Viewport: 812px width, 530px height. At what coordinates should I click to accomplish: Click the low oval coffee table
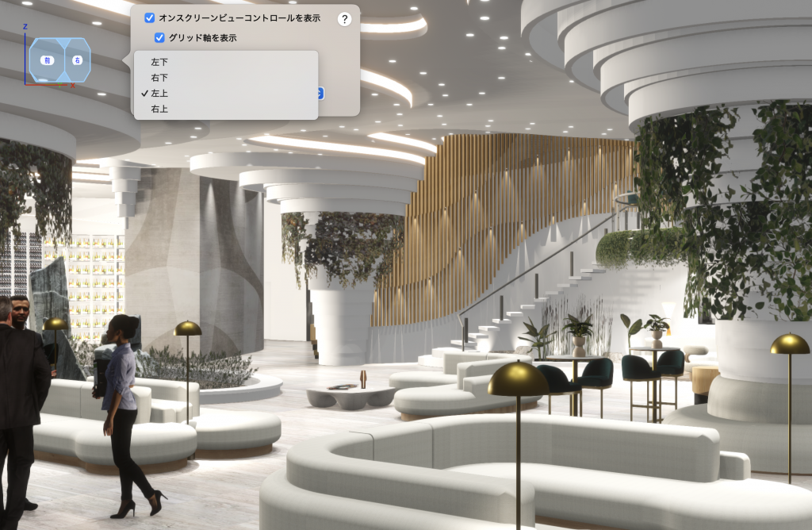pos(350,394)
